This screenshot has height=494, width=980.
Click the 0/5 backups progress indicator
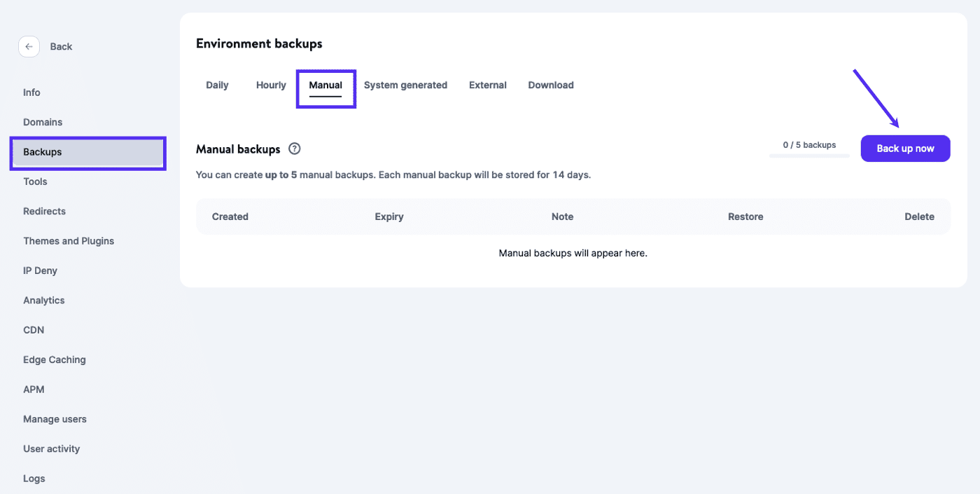coord(809,145)
